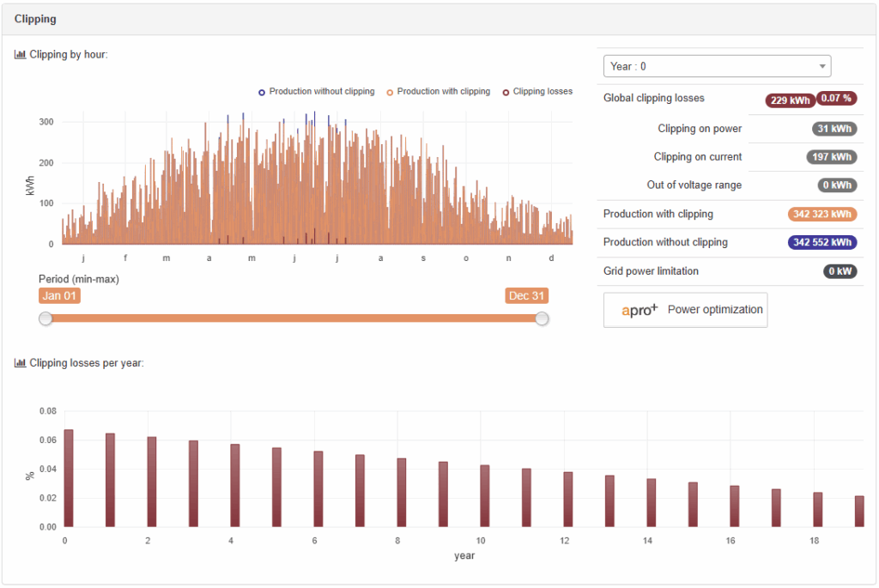Toggle Production without clipping legend series

tap(316, 92)
